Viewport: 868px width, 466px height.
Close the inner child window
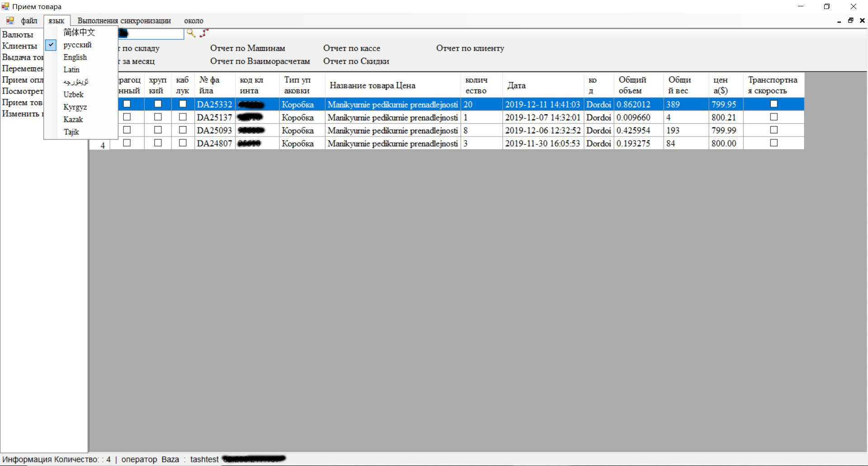(x=862, y=21)
